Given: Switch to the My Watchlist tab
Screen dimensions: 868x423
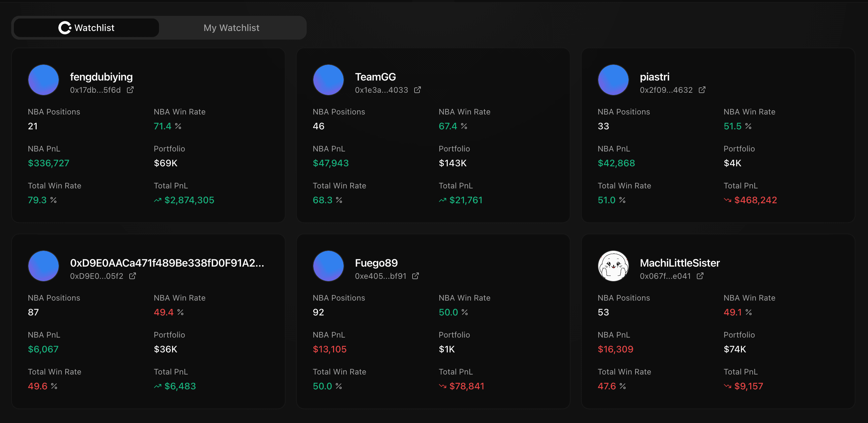Looking at the screenshot, I should coord(231,28).
